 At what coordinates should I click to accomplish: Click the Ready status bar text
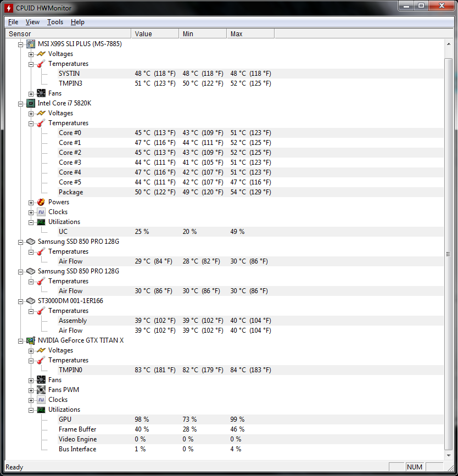click(x=14, y=467)
